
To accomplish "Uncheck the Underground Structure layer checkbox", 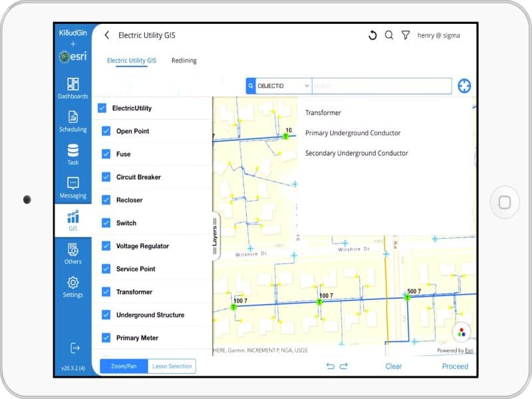I will 106,315.
